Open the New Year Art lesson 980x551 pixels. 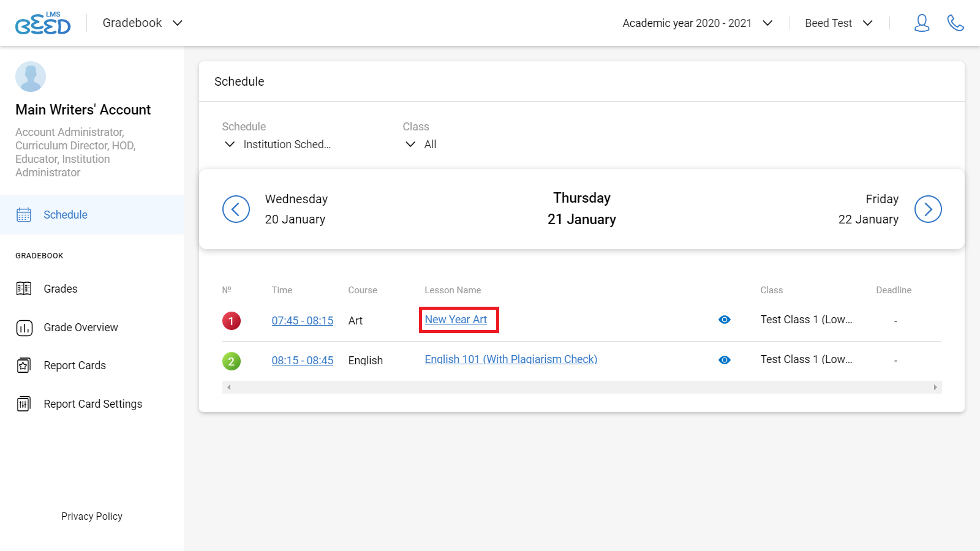pyautogui.click(x=456, y=320)
